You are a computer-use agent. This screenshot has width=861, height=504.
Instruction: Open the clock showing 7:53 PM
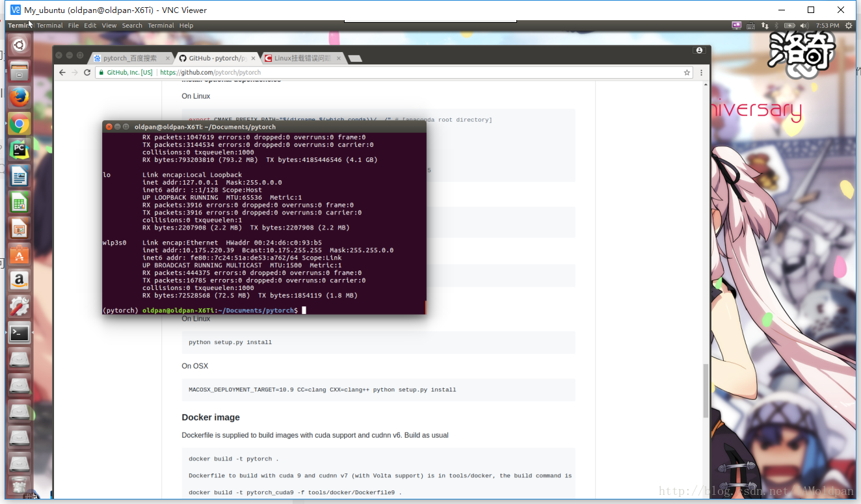click(827, 25)
